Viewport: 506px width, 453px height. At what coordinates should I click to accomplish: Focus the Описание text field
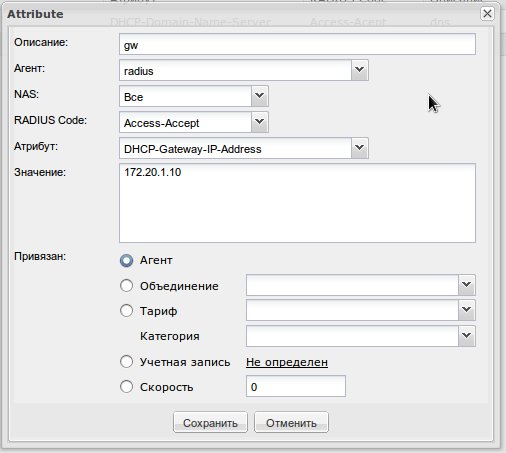pos(297,44)
